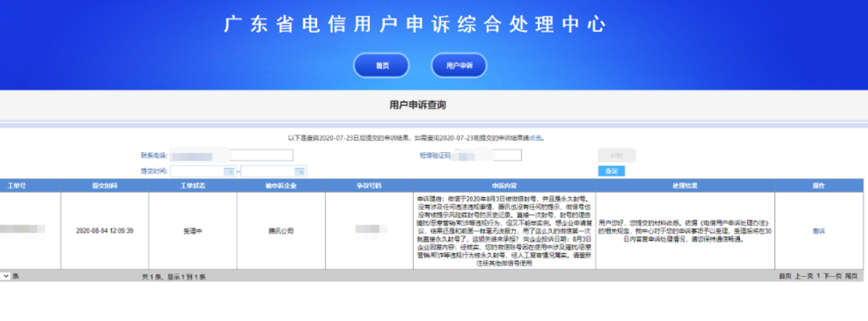Follow the 点击 link for older complaints
Image resolution: width=868 pixels, height=321 pixels.
tap(535, 138)
